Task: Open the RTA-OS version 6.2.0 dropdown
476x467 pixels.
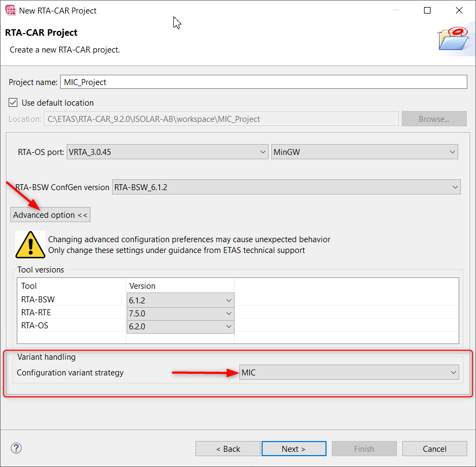Action: tap(180, 327)
